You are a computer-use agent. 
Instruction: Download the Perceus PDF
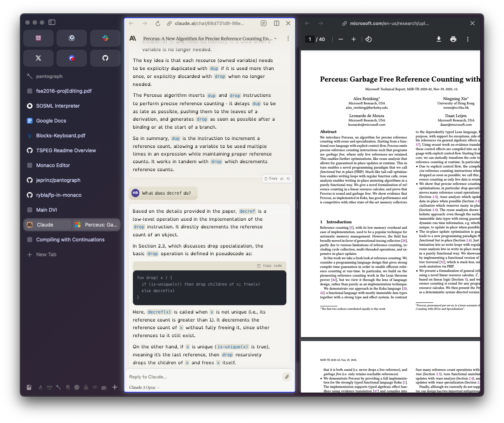pos(439,39)
